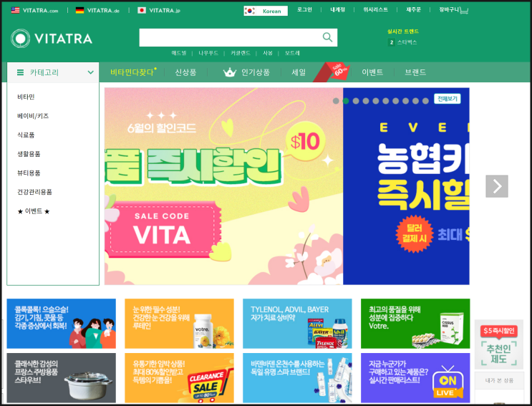The width and height of the screenshot is (532, 406).
Task: Open the shopping cart icon
Action: coord(464,11)
